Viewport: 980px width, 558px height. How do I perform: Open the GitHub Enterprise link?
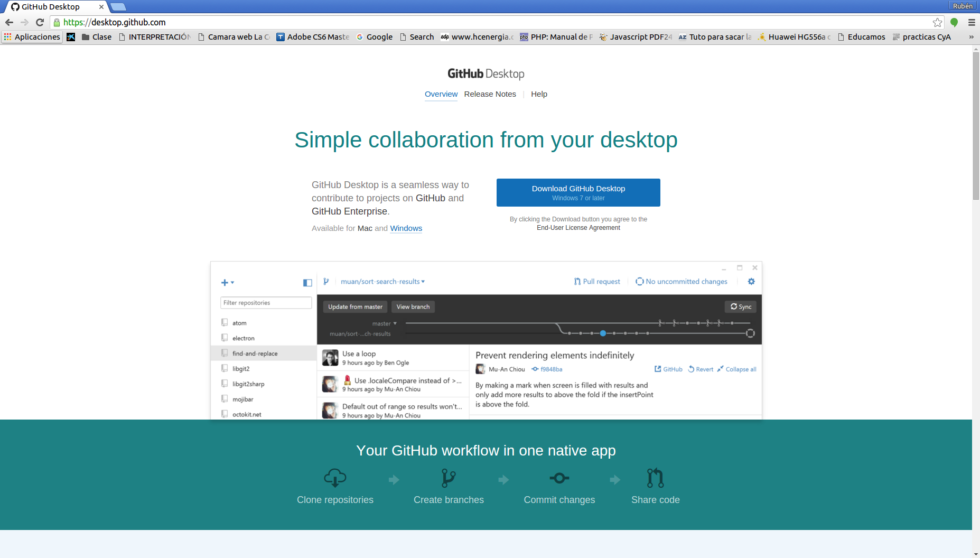pyautogui.click(x=349, y=211)
